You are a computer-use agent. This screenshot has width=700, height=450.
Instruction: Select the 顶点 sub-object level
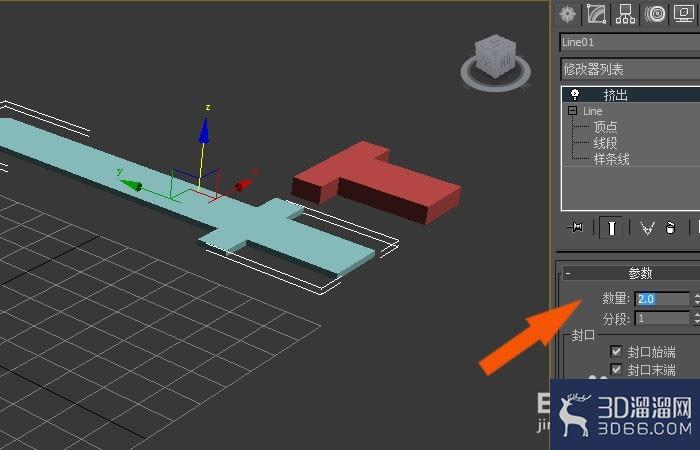tap(605, 127)
